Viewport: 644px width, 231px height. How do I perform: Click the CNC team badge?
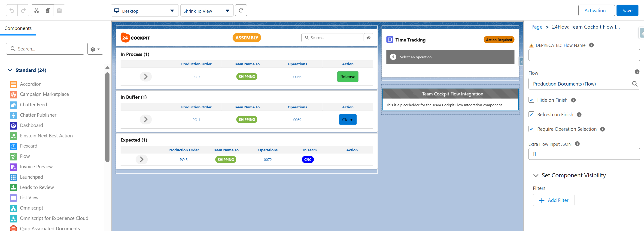coord(308,160)
